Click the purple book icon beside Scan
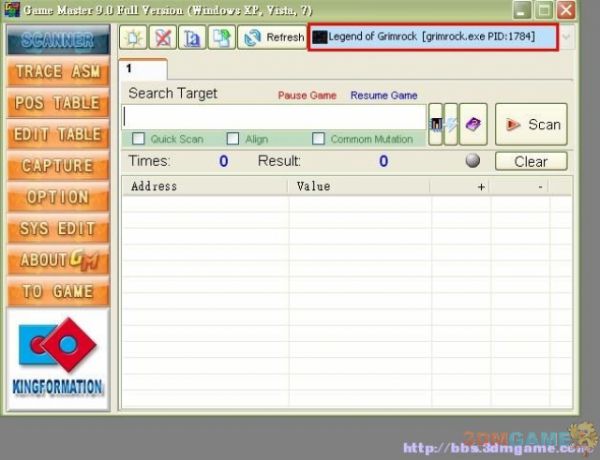This screenshot has width=600, height=460. (x=474, y=124)
